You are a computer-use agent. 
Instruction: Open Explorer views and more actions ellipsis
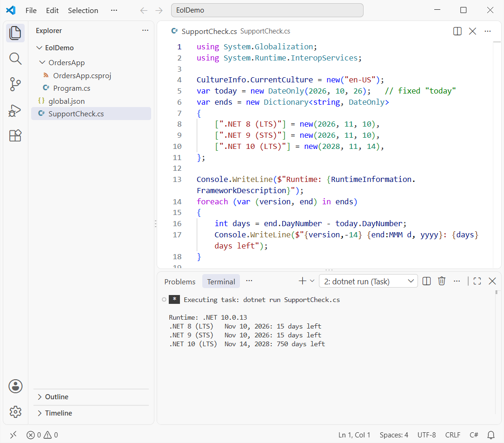pos(145,30)
